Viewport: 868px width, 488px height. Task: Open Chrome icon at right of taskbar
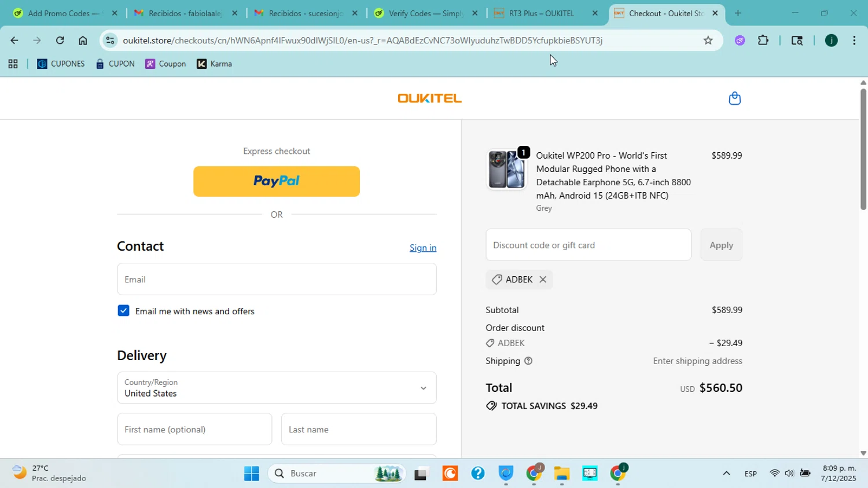(618, 474)
